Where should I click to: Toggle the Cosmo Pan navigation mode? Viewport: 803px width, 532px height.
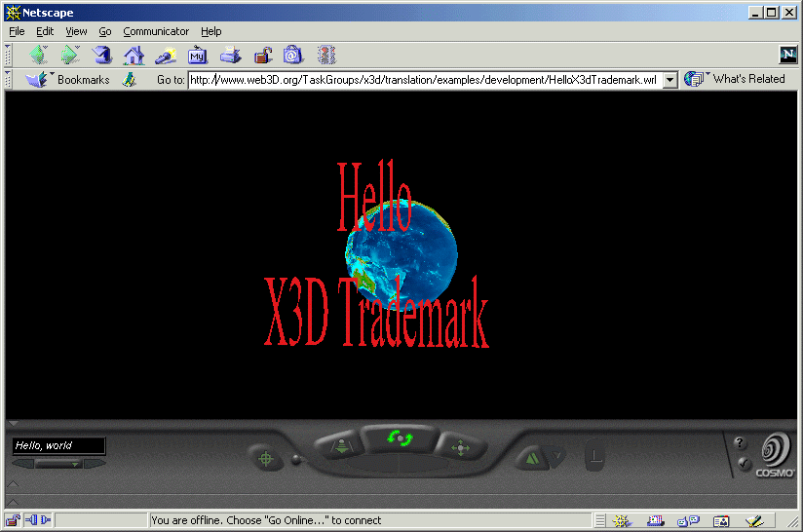461,448
